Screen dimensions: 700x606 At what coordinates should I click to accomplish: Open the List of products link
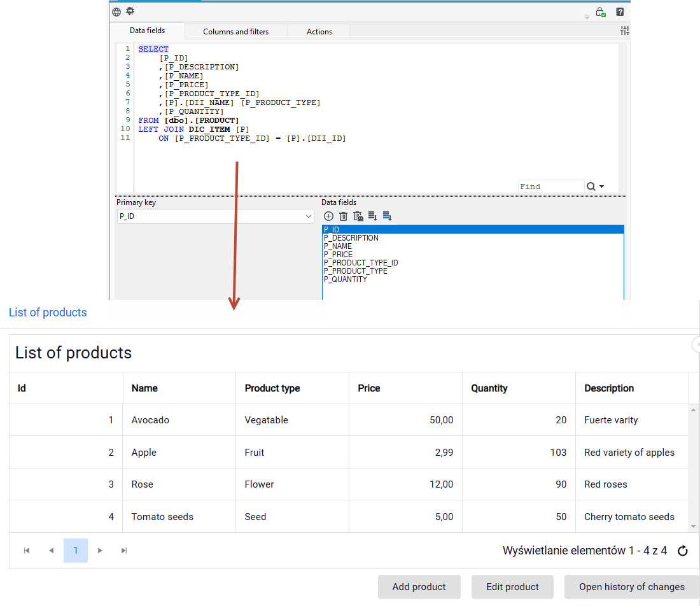tap(48, 313)
